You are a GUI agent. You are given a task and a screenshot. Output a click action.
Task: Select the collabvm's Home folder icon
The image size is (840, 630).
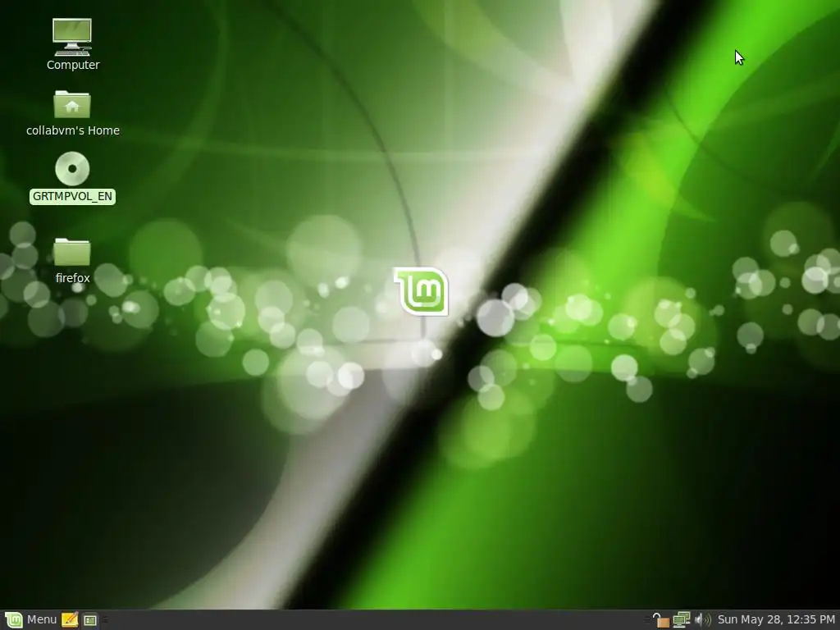tap(72, 104)
